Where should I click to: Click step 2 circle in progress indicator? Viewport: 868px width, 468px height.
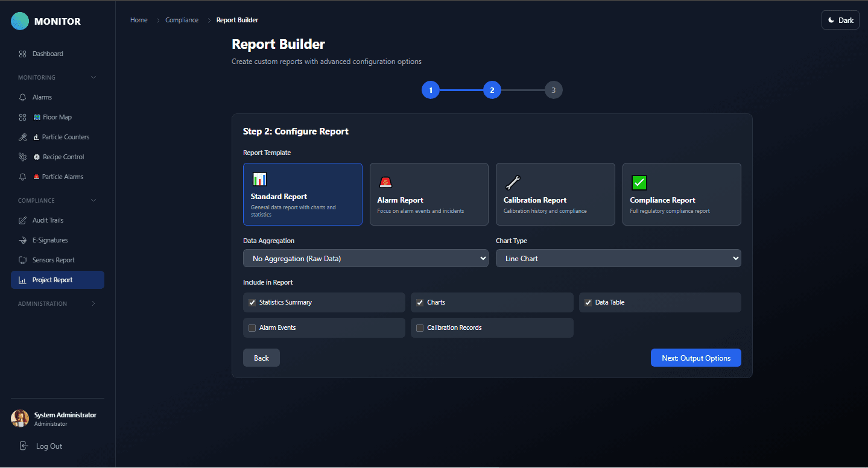coord(492,90)
